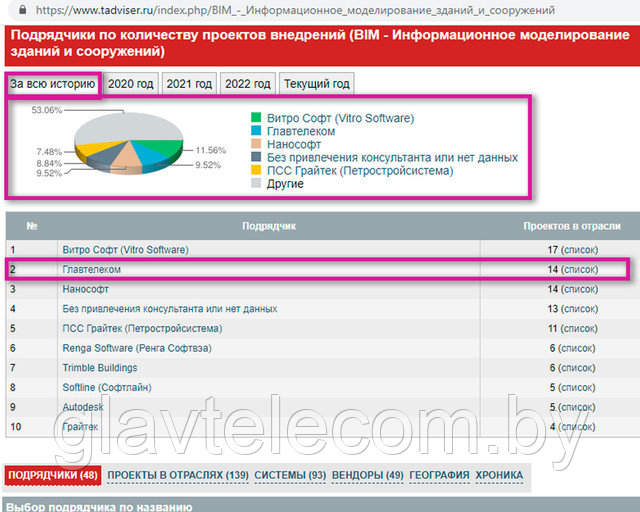Screen dimensions: 640x512
Task: Click the '8.84%' chart label
Action: click(49, 163)
